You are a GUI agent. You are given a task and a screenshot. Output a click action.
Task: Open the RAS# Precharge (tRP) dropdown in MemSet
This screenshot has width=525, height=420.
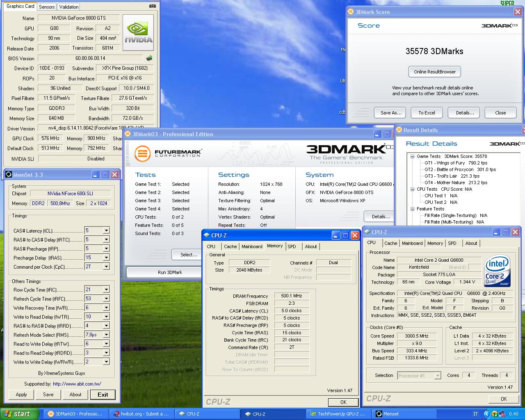click(106, 249)
